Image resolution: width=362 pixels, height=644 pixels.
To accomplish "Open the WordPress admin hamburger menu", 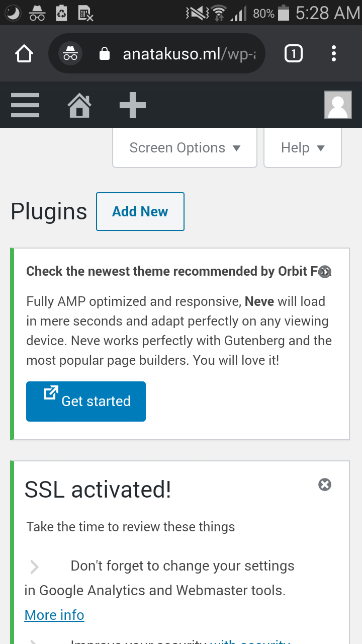I will (x=25, y=105).
